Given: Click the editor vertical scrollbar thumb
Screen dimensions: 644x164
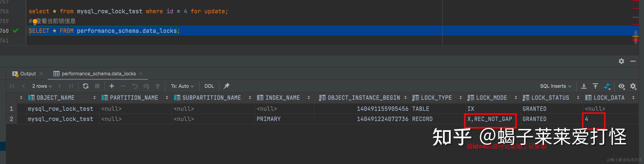Looking at the screenshot, I should 636,37.
